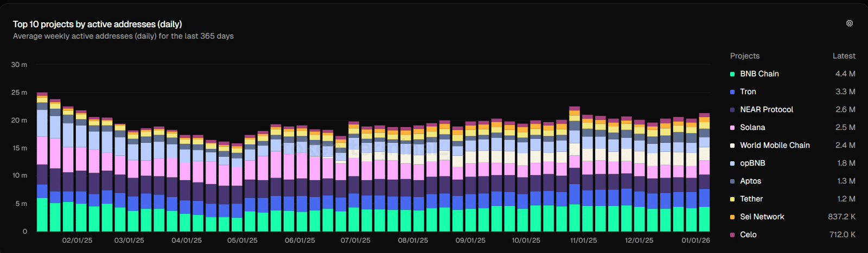Screen dimensions: 868x253
Task: Click 01/01/26 x-axis date label
Action: 695,241
